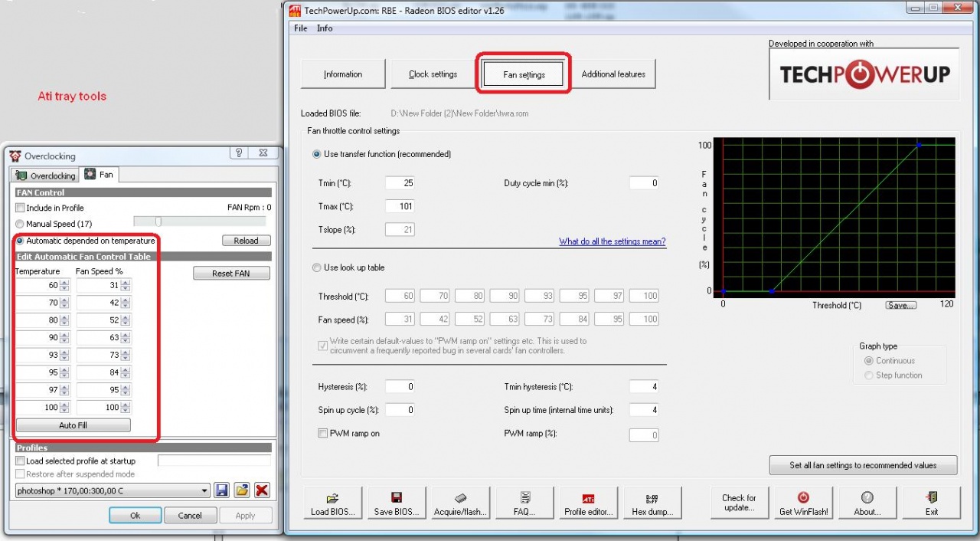Select Automatic depended on temperature

pyautogui.click(x=20, y=241)
